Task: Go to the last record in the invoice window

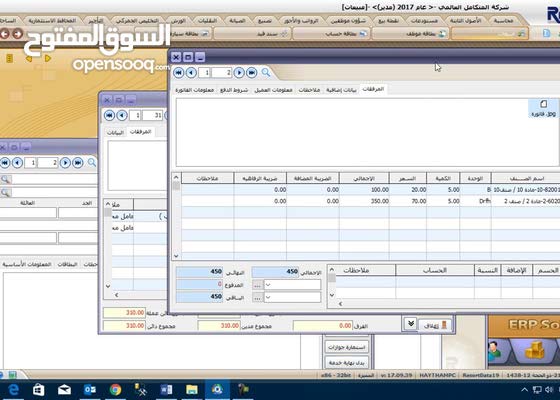Action: [x=251, y=73]
